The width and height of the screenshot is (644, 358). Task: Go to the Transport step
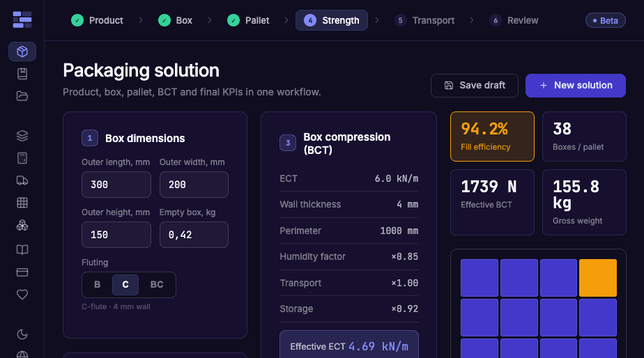(x=424, y=20)
